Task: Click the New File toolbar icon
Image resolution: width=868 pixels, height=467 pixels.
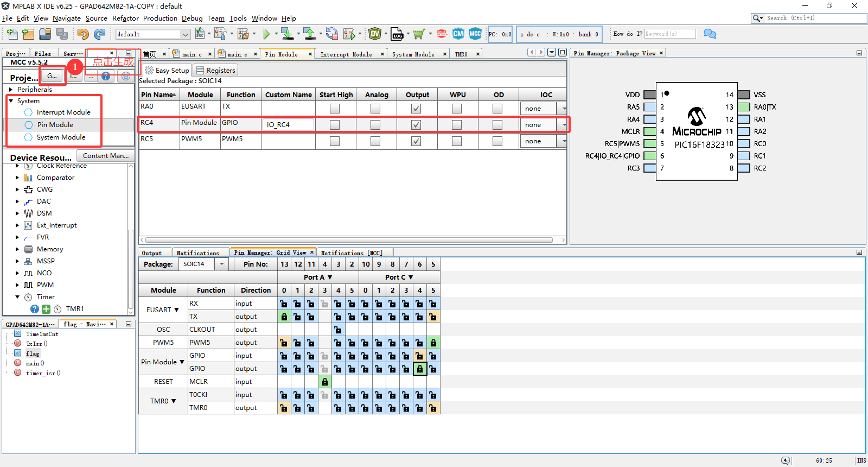Action: pyautogui.click(x=12, y=34)
